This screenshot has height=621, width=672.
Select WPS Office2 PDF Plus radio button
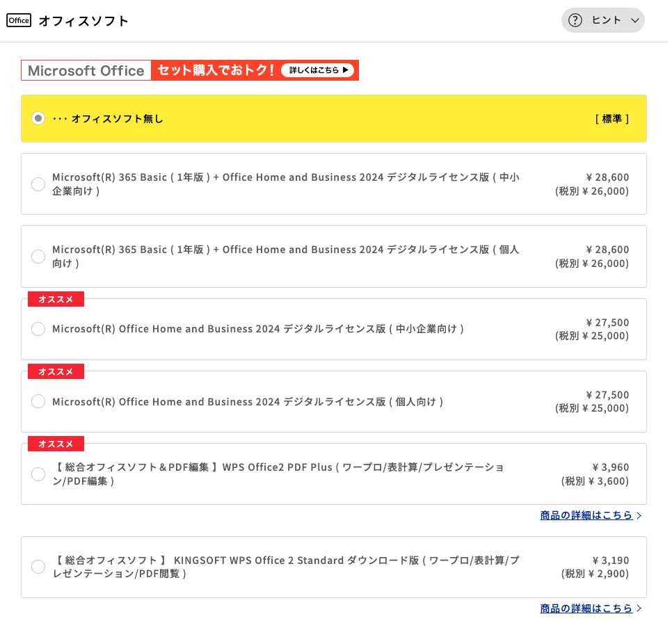click(x=38, y=474)
